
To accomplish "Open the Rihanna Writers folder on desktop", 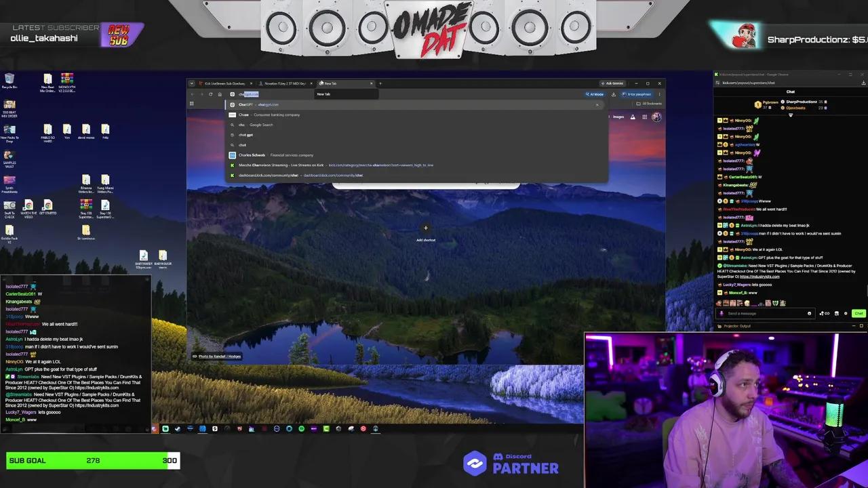I will [86, 184].
